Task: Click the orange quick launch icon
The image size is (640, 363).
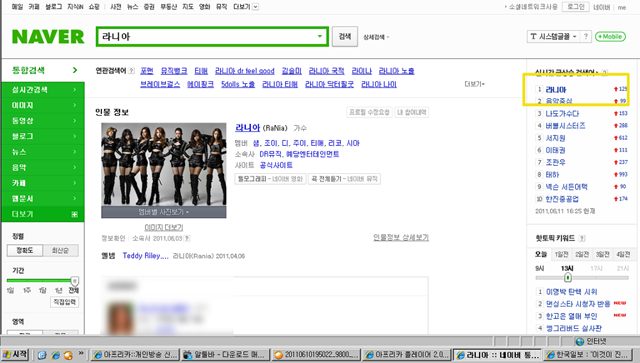Action: (68, 355)
